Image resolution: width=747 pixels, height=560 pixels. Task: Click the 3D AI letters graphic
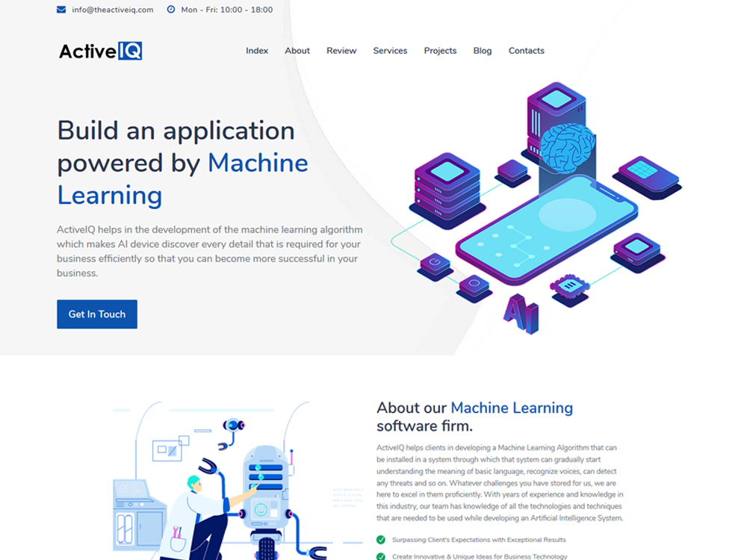point(521,313)
